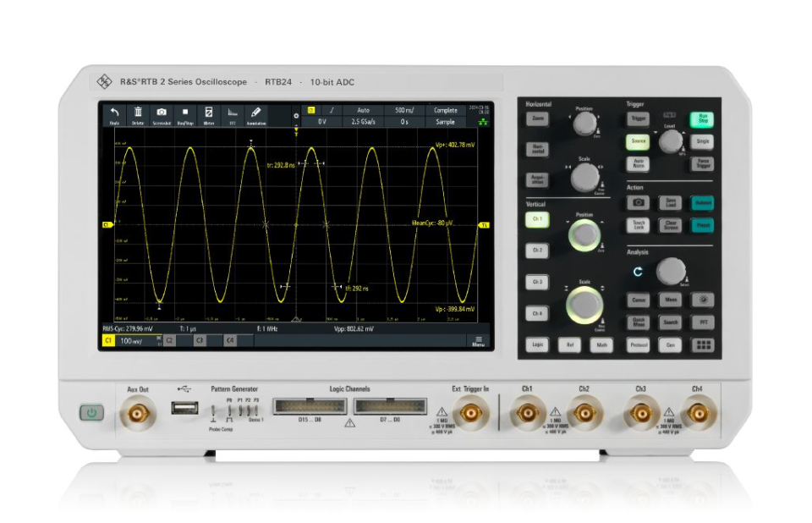Screen dimensions: 812x523
Task: Select the C1 channel tab
Action: 108,340
